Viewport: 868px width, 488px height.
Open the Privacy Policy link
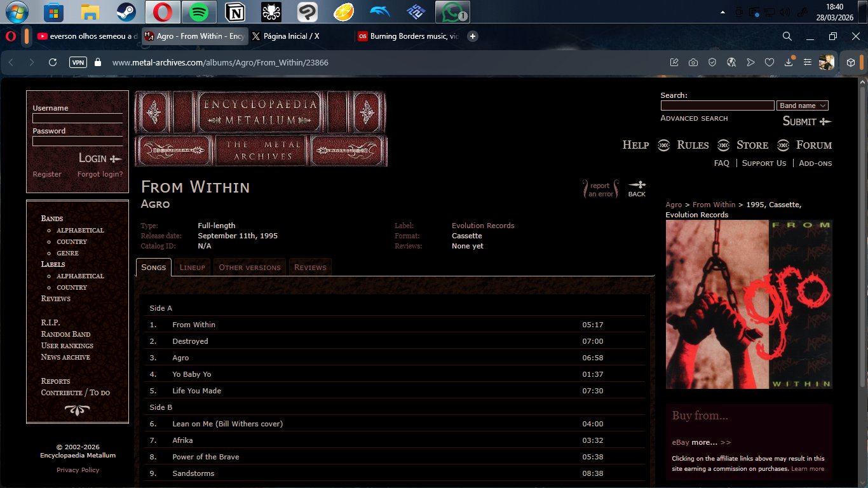point(78,470)
